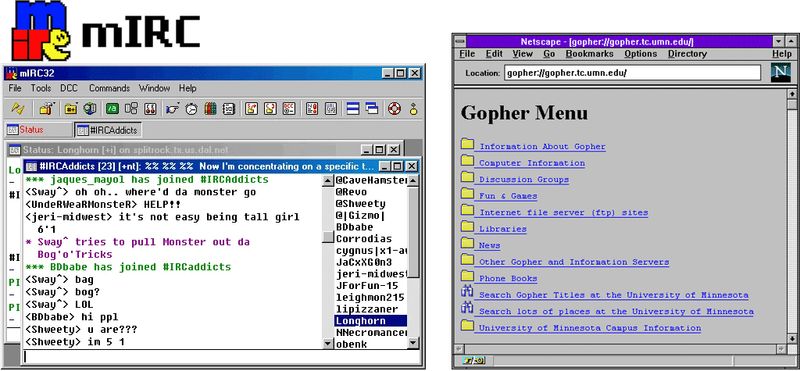Viewport: 800px width, 371px height.
Task: Open the mIRC Commands menu
Action: pos(109,88)
